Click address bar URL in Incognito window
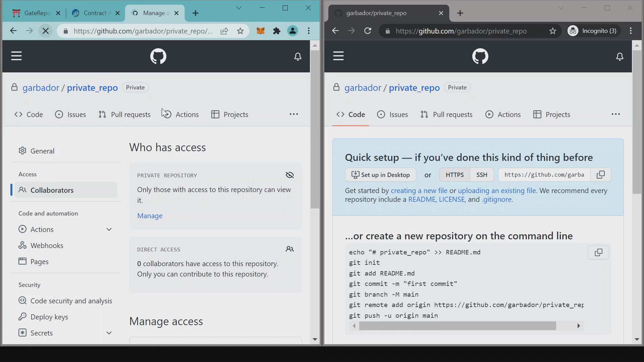 (461, 31)
